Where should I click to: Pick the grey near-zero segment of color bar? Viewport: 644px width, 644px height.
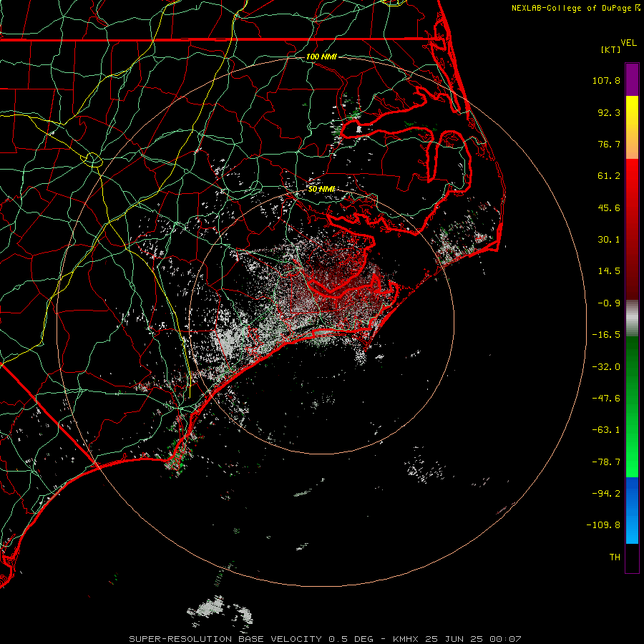point(632,318)
